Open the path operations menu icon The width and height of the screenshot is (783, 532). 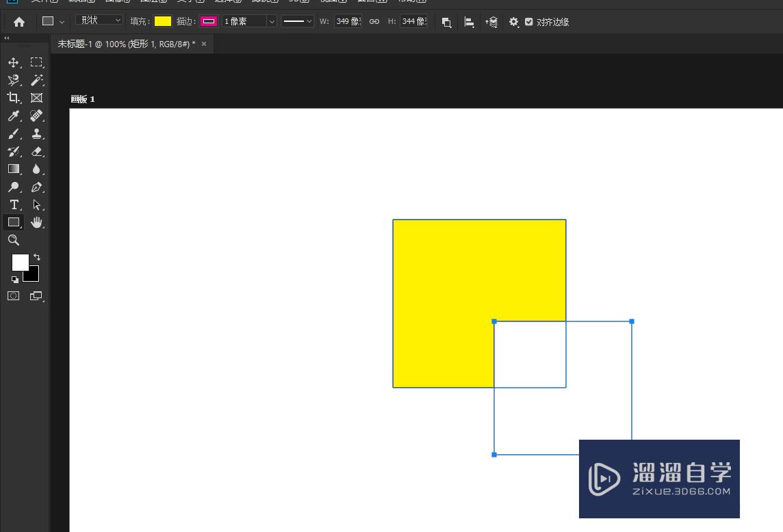(x=446, y=22)
